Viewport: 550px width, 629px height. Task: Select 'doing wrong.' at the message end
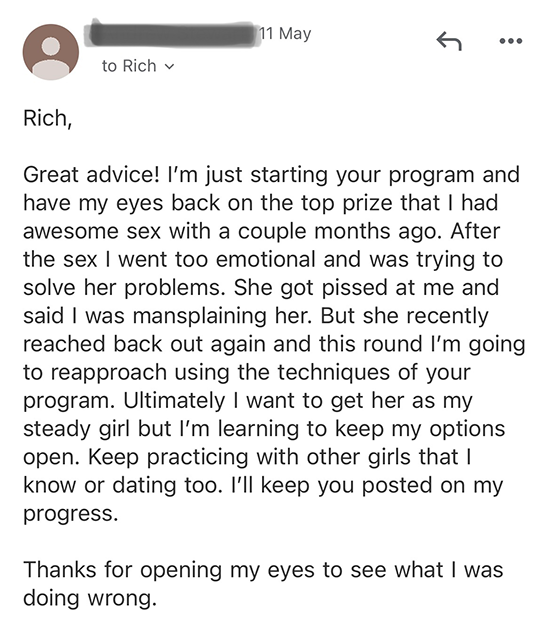pyautogui.click(x=90, y=598)
